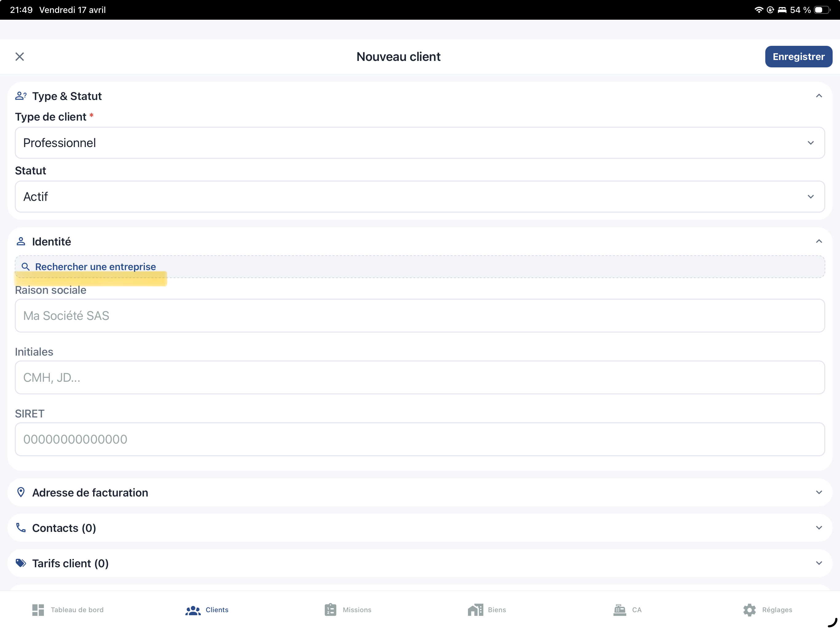Click the search magnifier in Rechercher une entreprise
This screenshot has width=840, height=630.
click(x=26, y=266)
